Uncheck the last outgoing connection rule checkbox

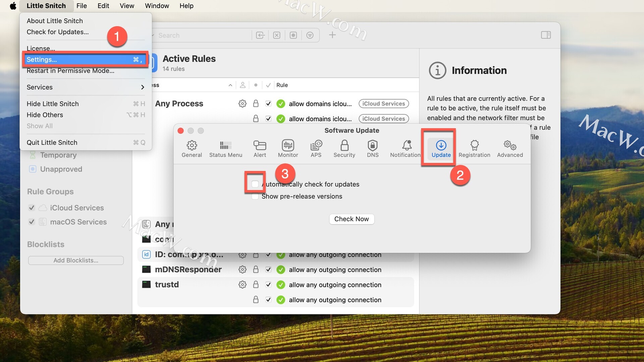point(268,300)
